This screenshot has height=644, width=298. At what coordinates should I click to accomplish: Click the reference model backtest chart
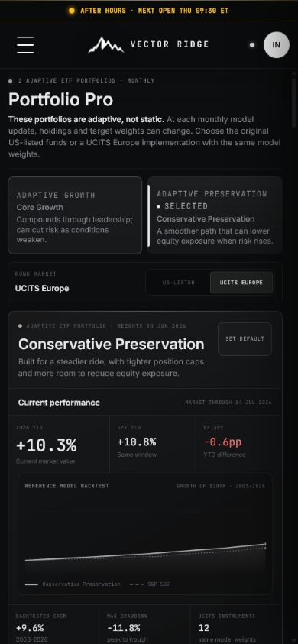pos(145,534)
